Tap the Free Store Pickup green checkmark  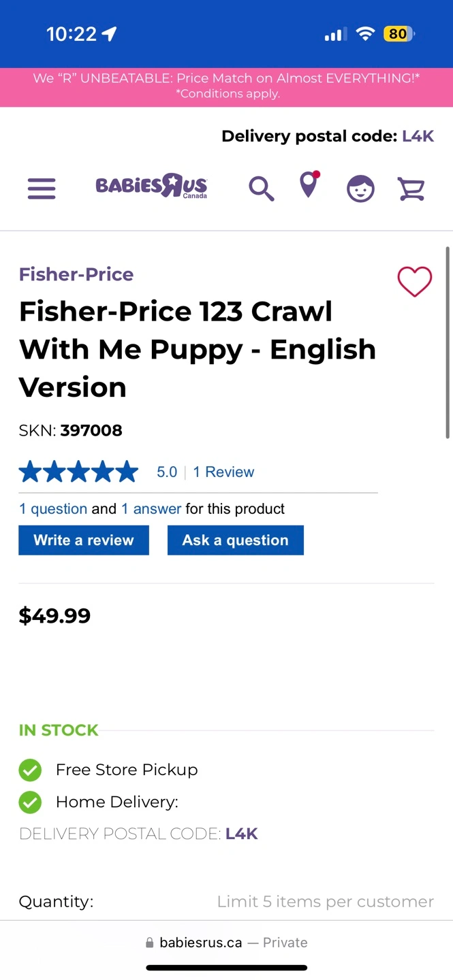(30, 770)
